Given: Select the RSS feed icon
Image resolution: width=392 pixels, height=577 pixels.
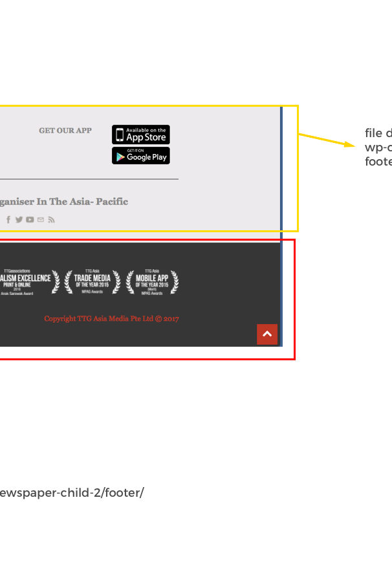Looking at the screenshot, I should pos(51,220).
